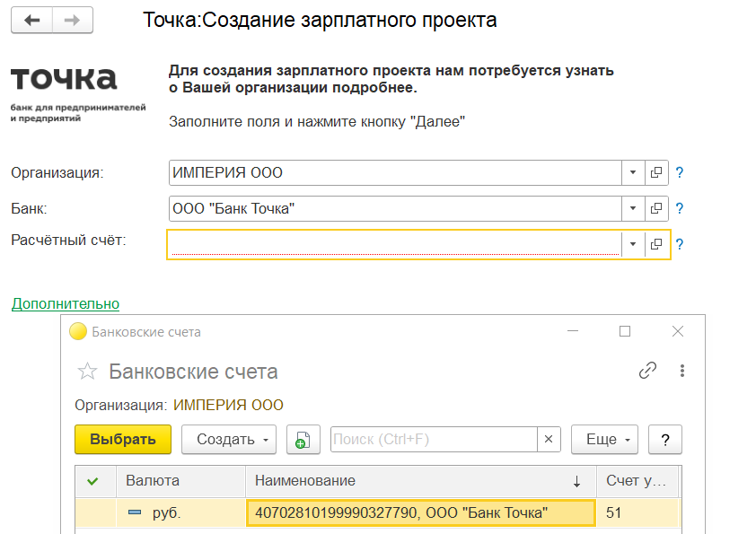Click help question mark beside Банк
This screenshot has height=534, width=756.
(680, 208)
